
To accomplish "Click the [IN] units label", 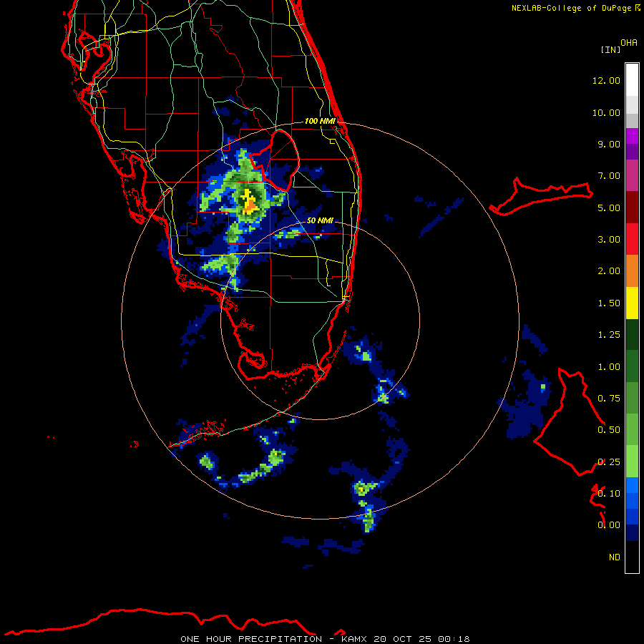I will pos(611,49).
